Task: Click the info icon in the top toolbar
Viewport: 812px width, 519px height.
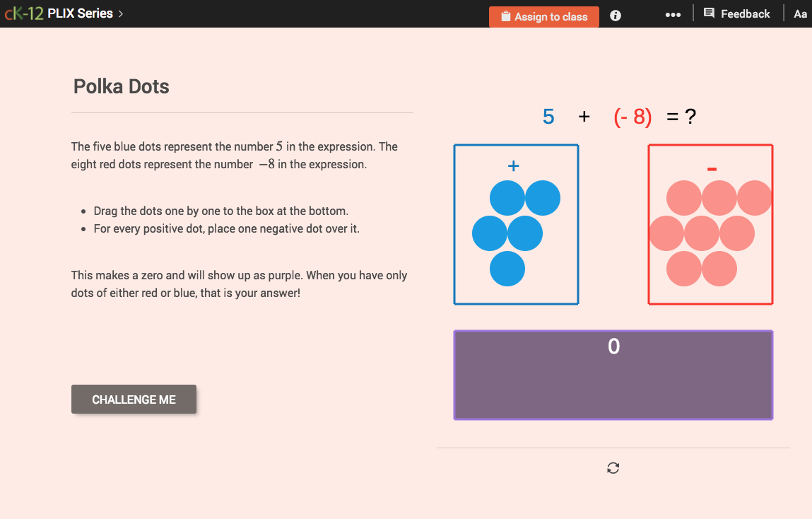Action: pyautogui.click(x=615, y=16)
